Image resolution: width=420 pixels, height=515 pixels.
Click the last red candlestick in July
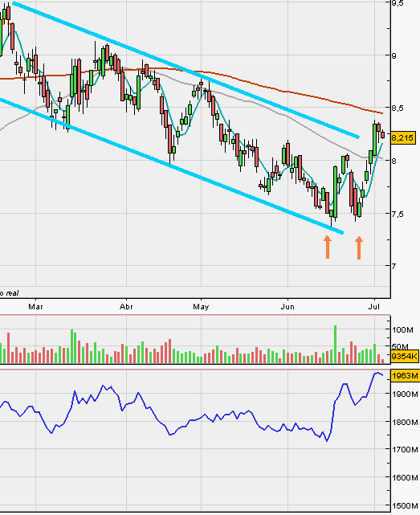382,134
